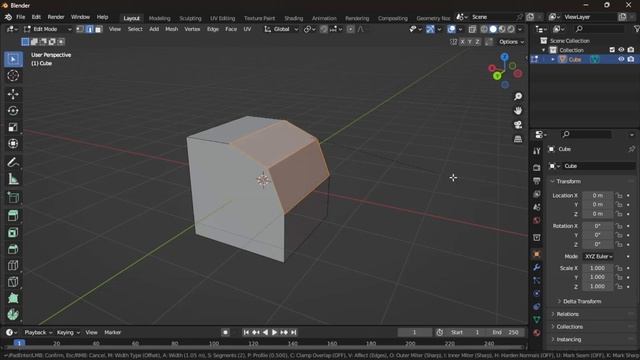Select the Select Box tool
The height and width of the screenshot is (360, 640).
pyautogui.click(x=13, y=59)
